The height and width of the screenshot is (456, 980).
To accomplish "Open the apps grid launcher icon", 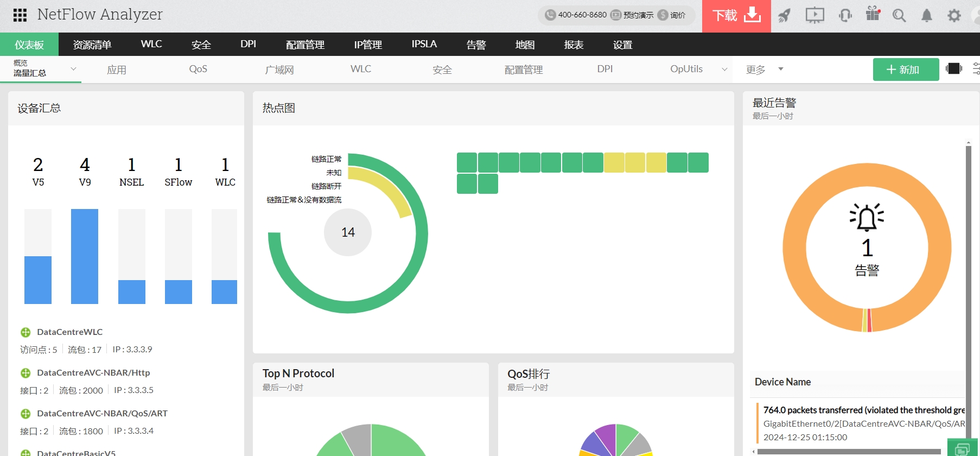I will pyautogui.click(x=20, y=15).
